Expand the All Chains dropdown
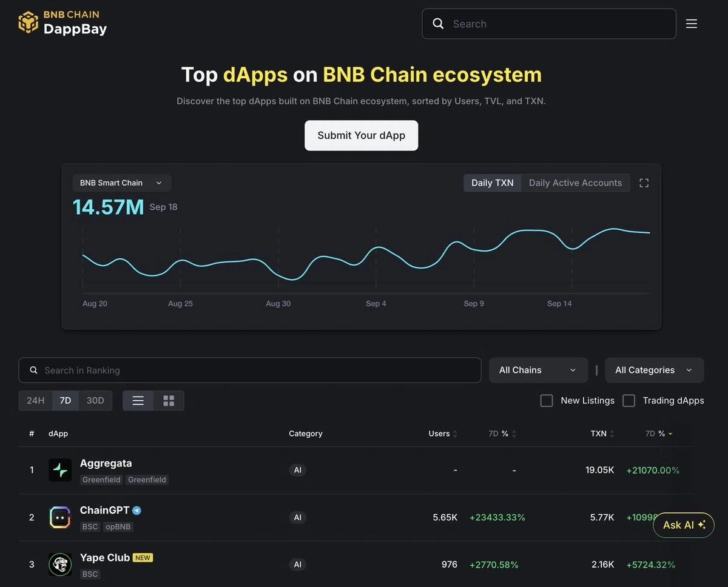 point(538,370)
